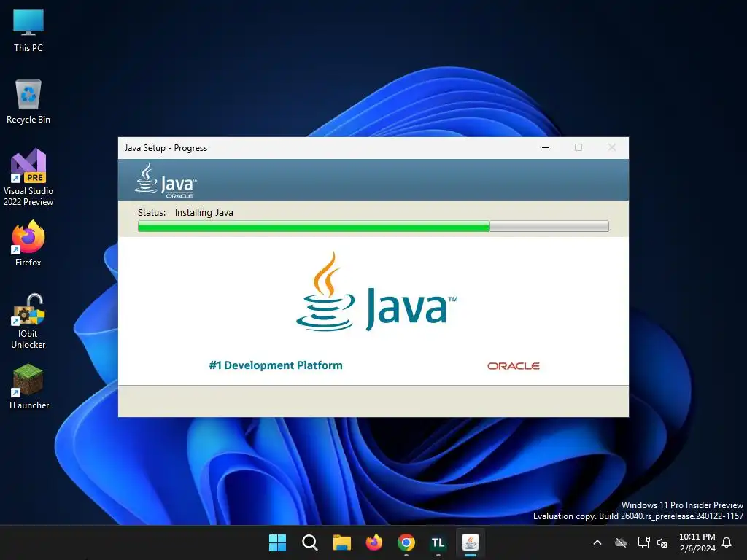The height and width of the screenshot is (560, 747).
Task: Minimize the Java Setup window
Action: pyautogui.click(x=546, y=147)
